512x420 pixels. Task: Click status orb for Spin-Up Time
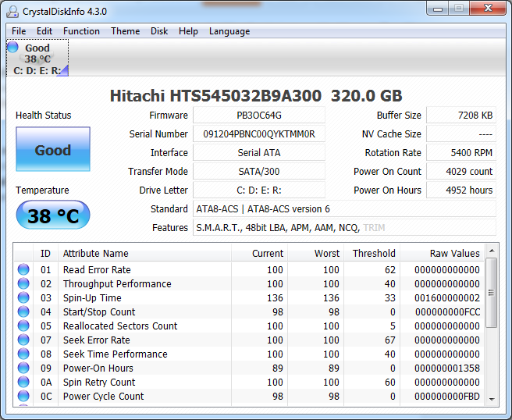click(23, 297)
